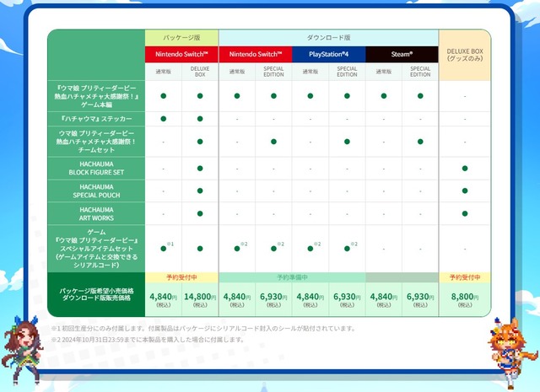Click the 6,930円 price under Steam
Image resolution: width=540 pixels, height=392 pixels.
(420, 299)
